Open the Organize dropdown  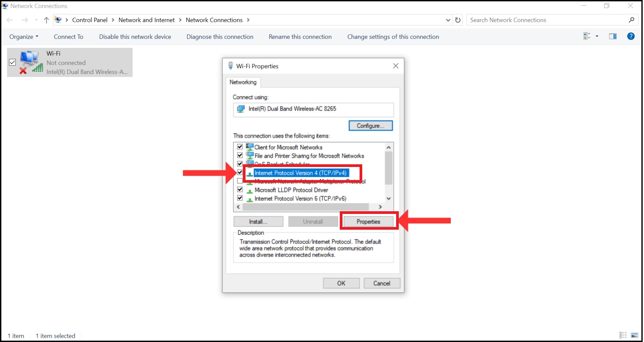(x=23, y=37)
